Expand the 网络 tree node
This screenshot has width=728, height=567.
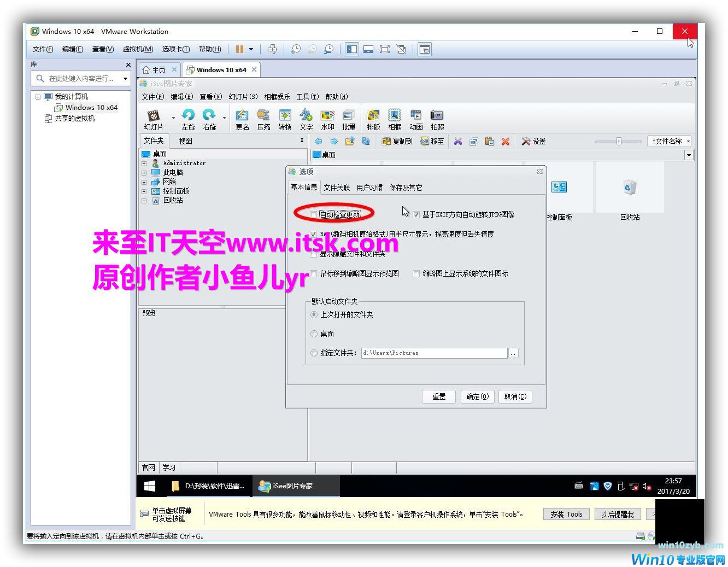pos(144,182)
